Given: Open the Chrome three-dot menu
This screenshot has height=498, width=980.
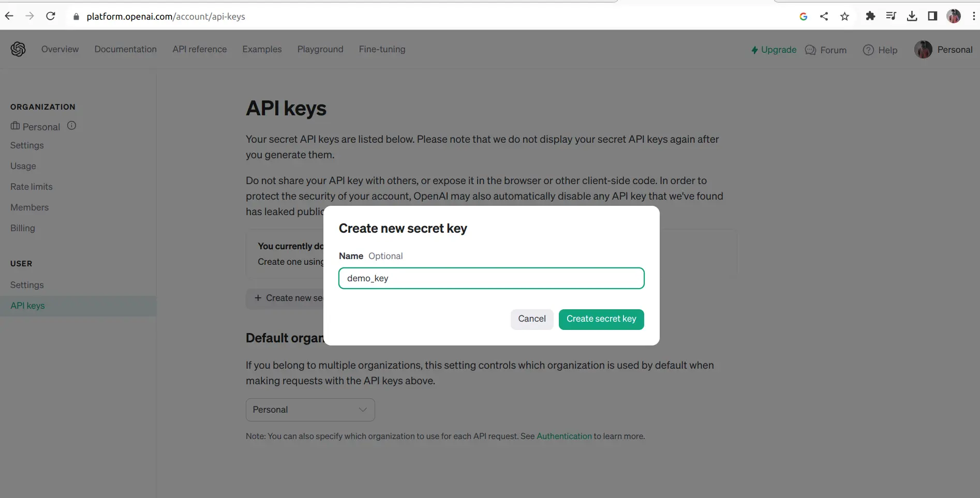Looking at the screenshot, I should [974, 16].
